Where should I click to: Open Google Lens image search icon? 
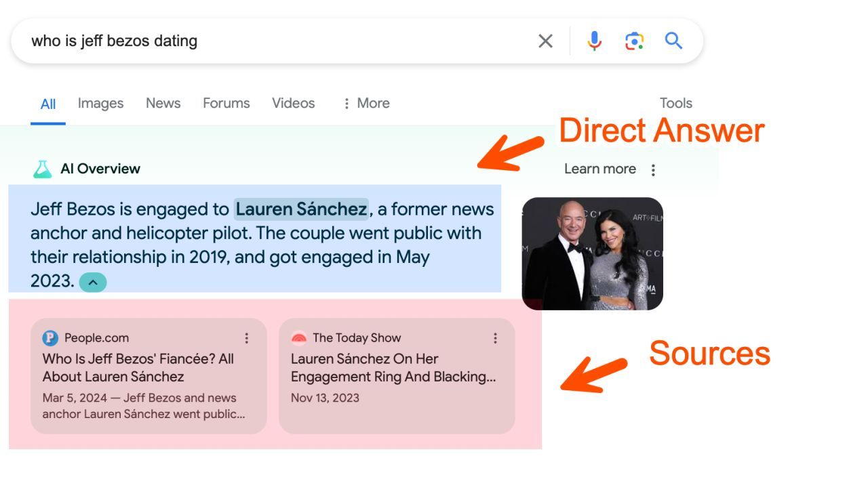click(x=634, y=41)
